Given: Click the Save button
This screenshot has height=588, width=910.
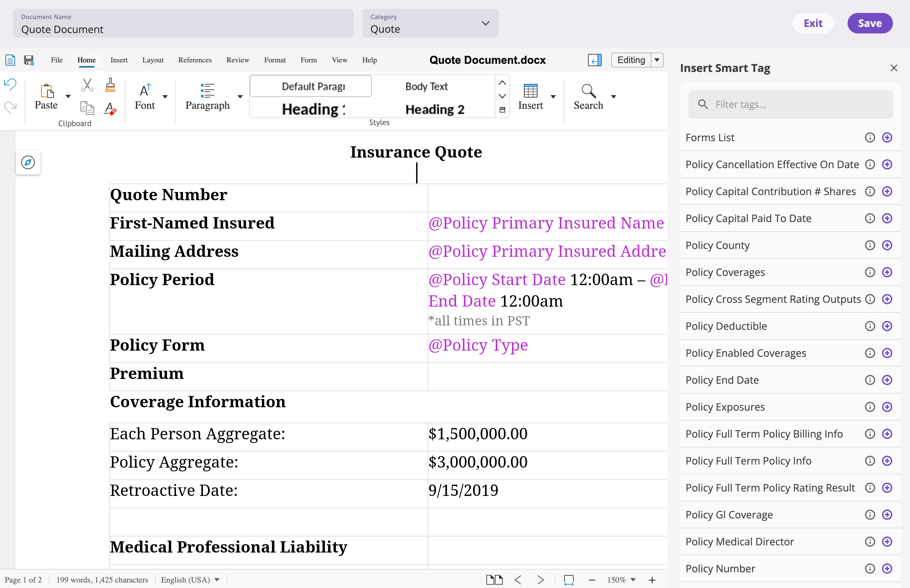Looking at the screenshot, I should click(869, 23).
